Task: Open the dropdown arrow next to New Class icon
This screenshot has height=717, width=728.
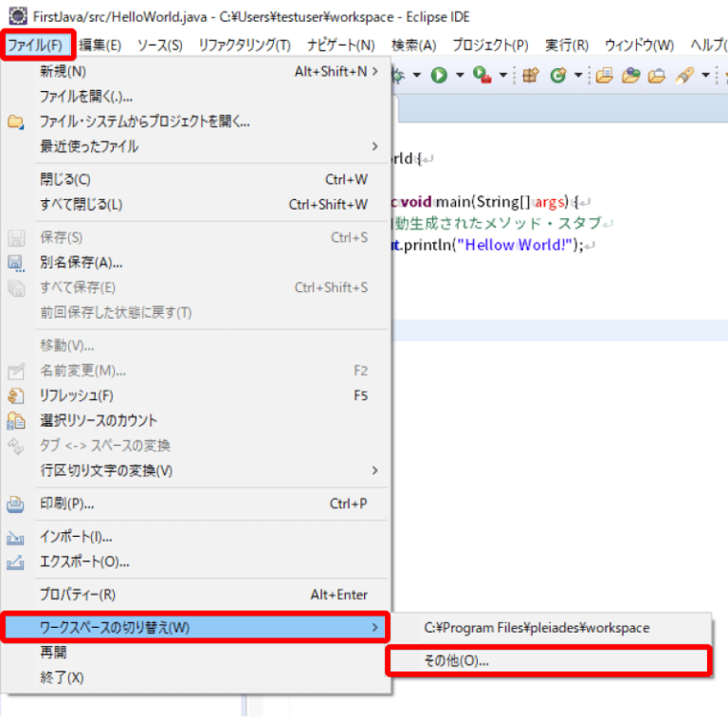Action: [x=577, y=76]
